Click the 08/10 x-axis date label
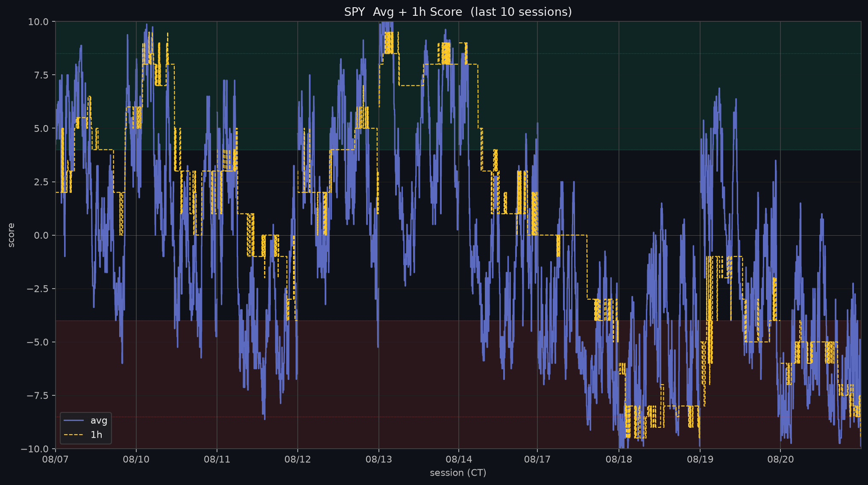Screen dimensions: 868x485 click(x=136, y=459)
